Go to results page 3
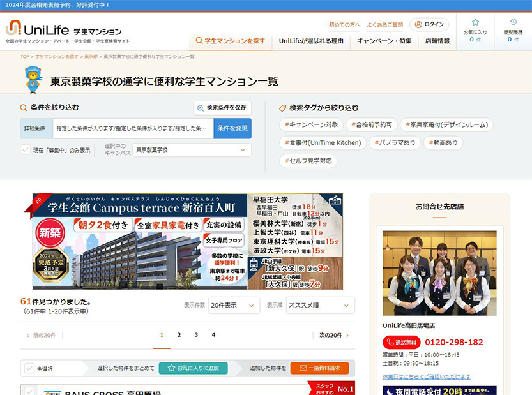The image size is (532, 395). [196, 335]
